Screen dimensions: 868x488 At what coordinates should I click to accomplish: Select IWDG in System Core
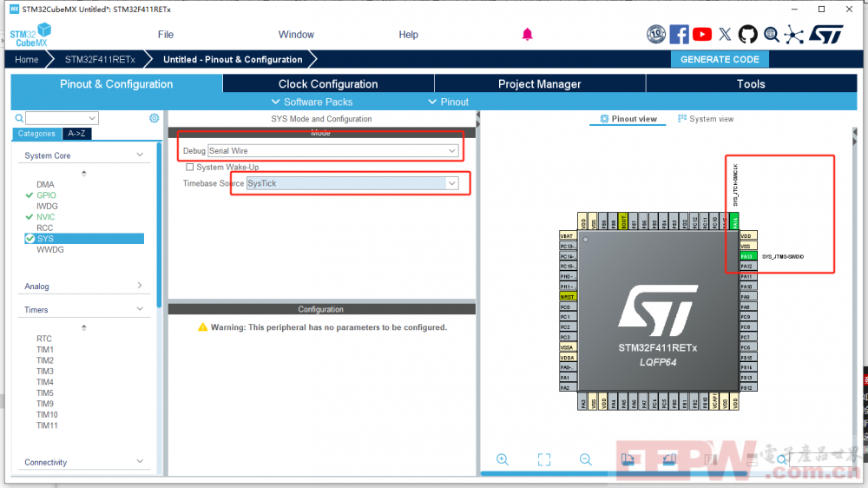click(47, 206)
